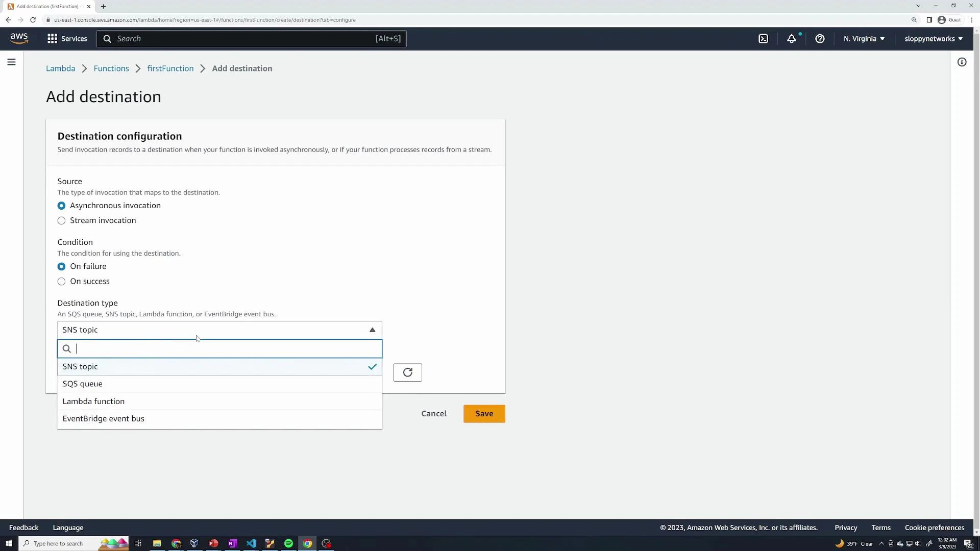Type in the destination search field
This screenshot has width=980, height=551.
pos(219,348)
